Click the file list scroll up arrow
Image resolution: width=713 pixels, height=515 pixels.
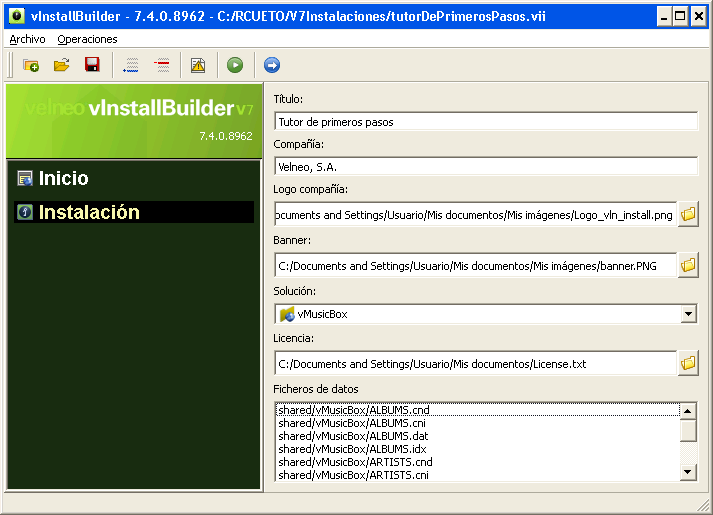[x=688, y=411]
